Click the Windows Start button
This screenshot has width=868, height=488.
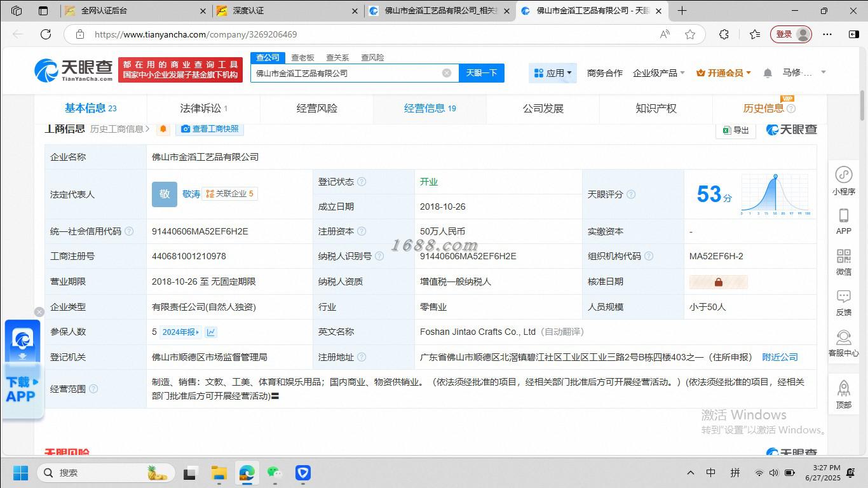pyautogui.click(x=20, y=473)
